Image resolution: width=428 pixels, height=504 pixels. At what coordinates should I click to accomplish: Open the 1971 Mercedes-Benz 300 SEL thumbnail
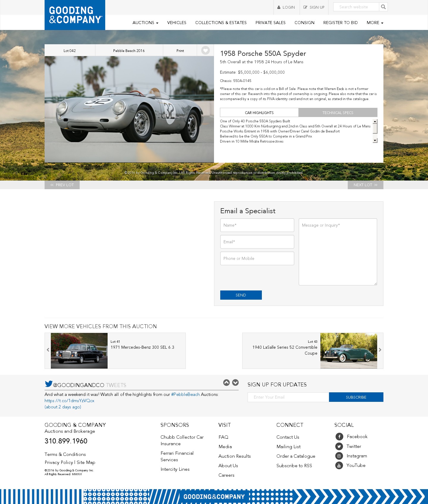click(79, 351)
